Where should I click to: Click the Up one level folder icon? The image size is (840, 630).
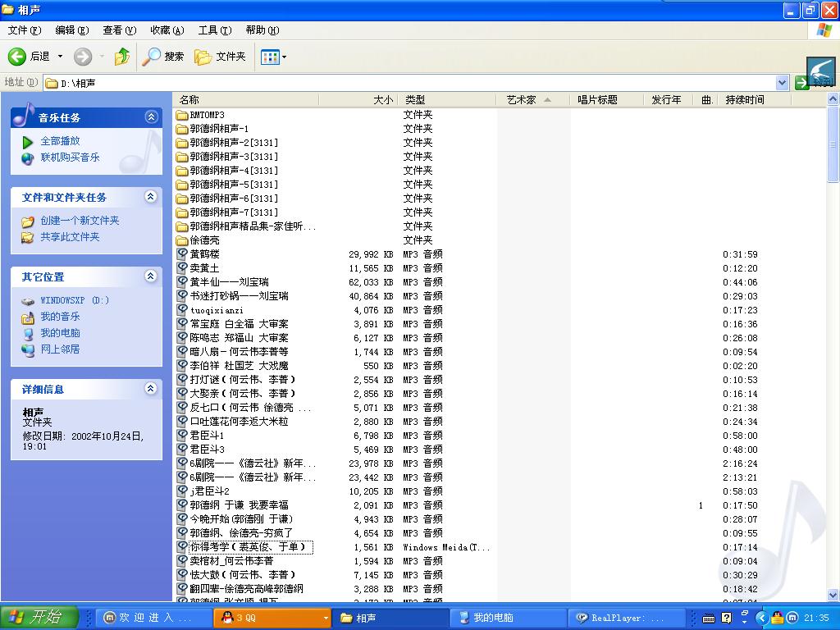(122, 57)
